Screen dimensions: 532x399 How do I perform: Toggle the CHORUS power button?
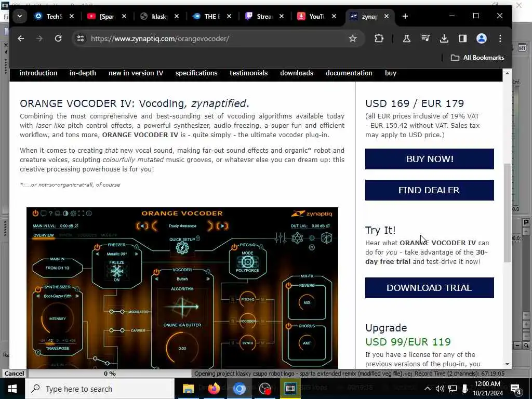coord(288,326)
